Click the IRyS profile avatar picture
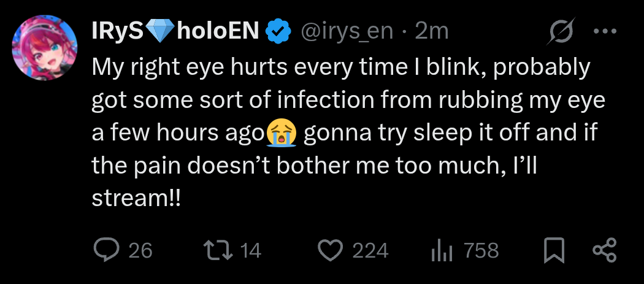Screen dimensions: 644x284 click(44, 48)
